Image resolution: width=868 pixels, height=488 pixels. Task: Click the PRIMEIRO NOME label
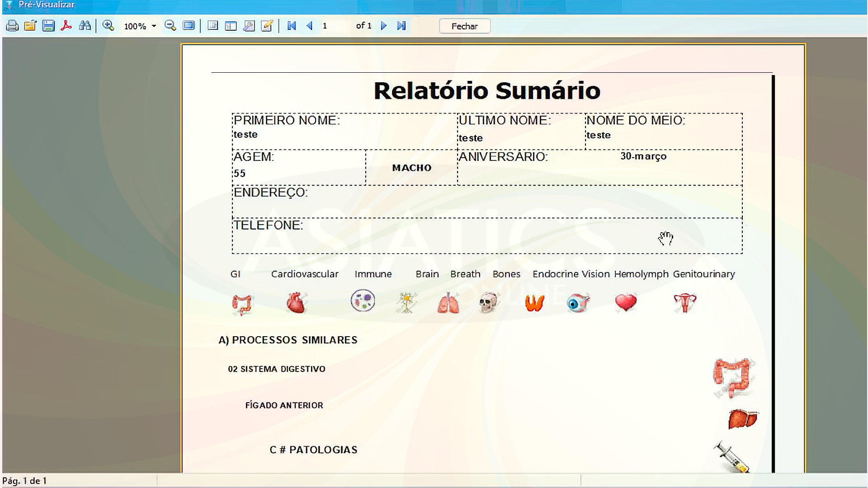pos(287,120)
